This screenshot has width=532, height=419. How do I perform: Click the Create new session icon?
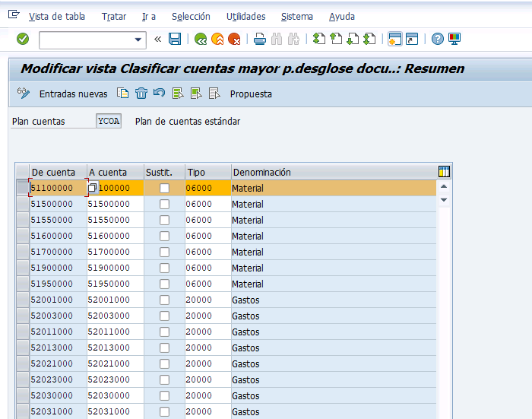(x=395, y=39)
